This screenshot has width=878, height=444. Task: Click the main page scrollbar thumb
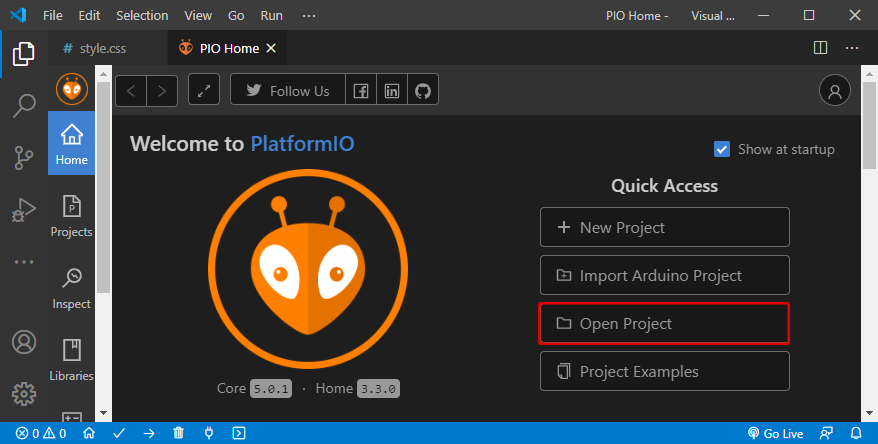(x=869, y=125)
